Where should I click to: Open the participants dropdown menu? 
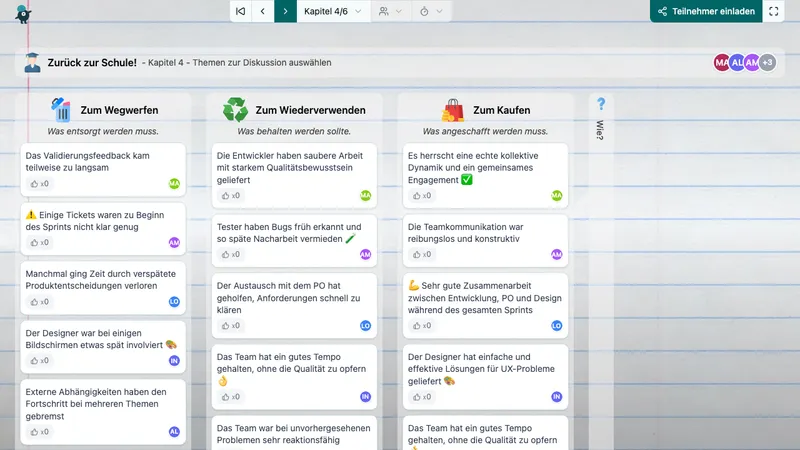391,11
